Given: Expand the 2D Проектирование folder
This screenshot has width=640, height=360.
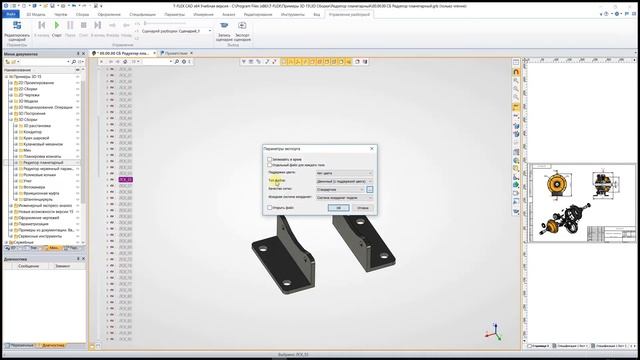Looking at the screenshot, I should pos(11,83).
